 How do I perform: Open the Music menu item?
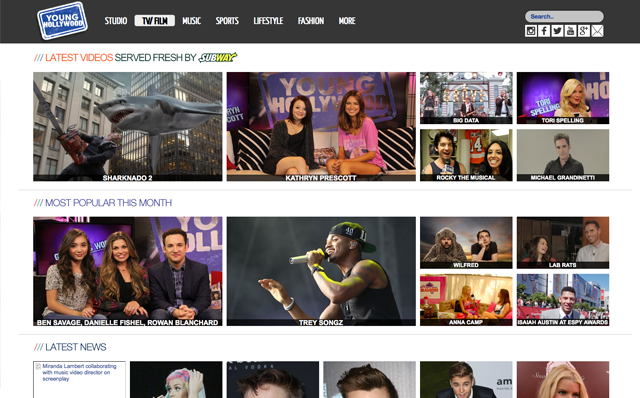tap(191, 21)
